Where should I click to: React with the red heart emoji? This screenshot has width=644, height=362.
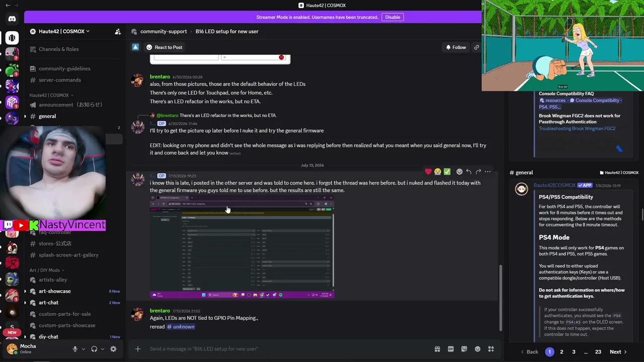[x=428, y=172]
